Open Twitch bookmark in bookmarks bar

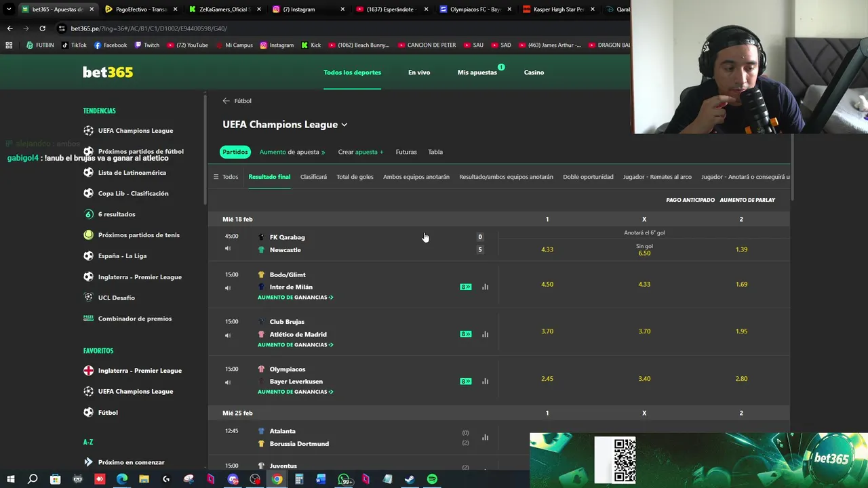click(x=147, y=45)
